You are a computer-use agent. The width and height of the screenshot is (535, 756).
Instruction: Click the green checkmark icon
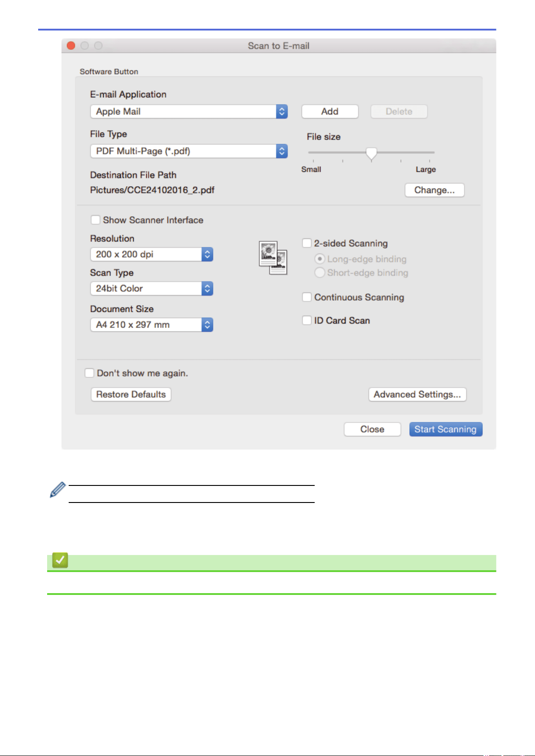(60, 560)
